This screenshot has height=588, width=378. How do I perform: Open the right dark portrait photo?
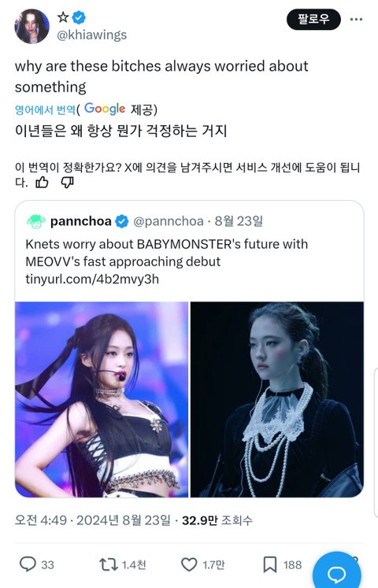click(x=277, y=399)
